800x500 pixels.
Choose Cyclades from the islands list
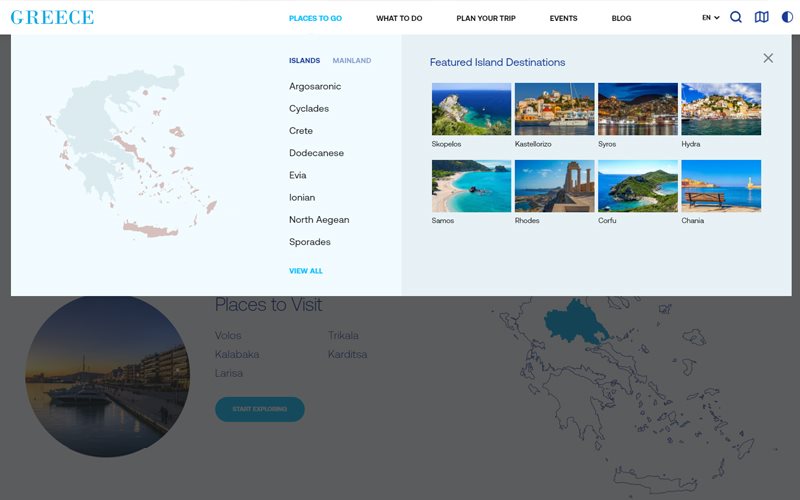click(x=309, y=109)
